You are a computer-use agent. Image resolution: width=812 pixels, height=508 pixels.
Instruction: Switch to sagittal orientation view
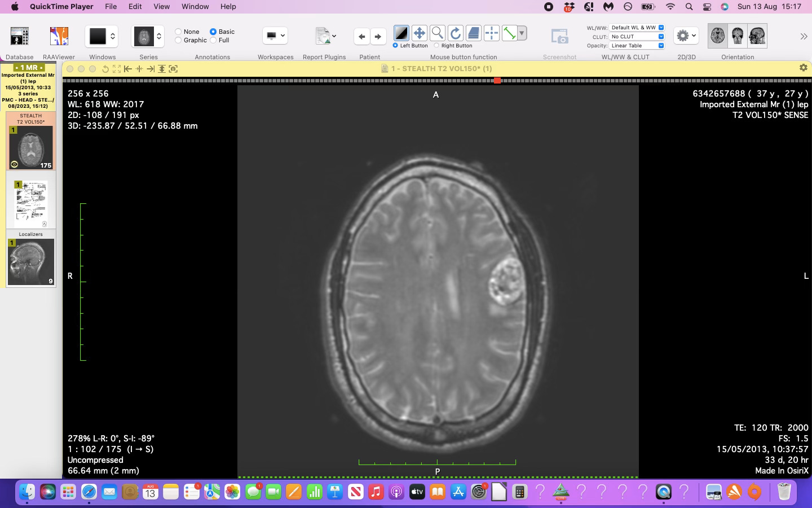coord(757,36)
